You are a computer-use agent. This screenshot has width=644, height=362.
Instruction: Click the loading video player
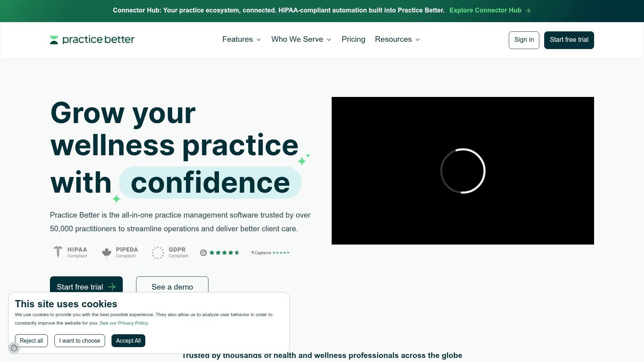463,171
